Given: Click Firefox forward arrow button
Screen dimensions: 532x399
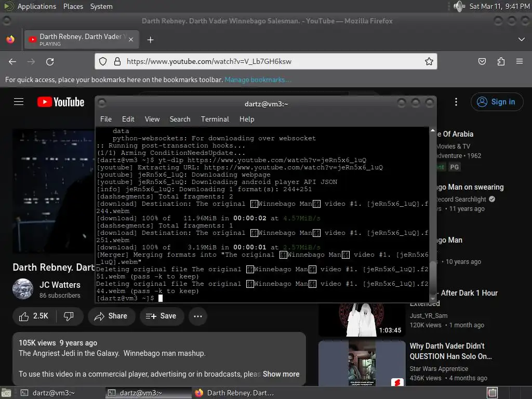Looking at the screenshot, I should [31, 61].
